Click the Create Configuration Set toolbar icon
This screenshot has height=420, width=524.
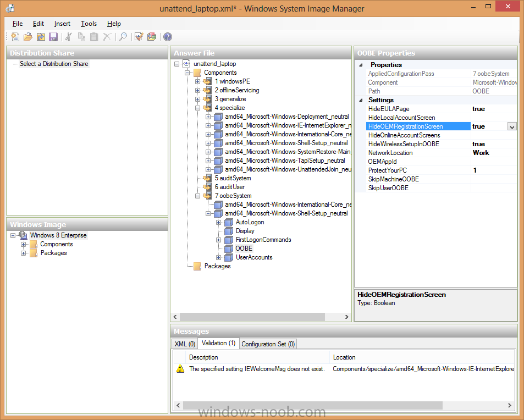[152, 37]
